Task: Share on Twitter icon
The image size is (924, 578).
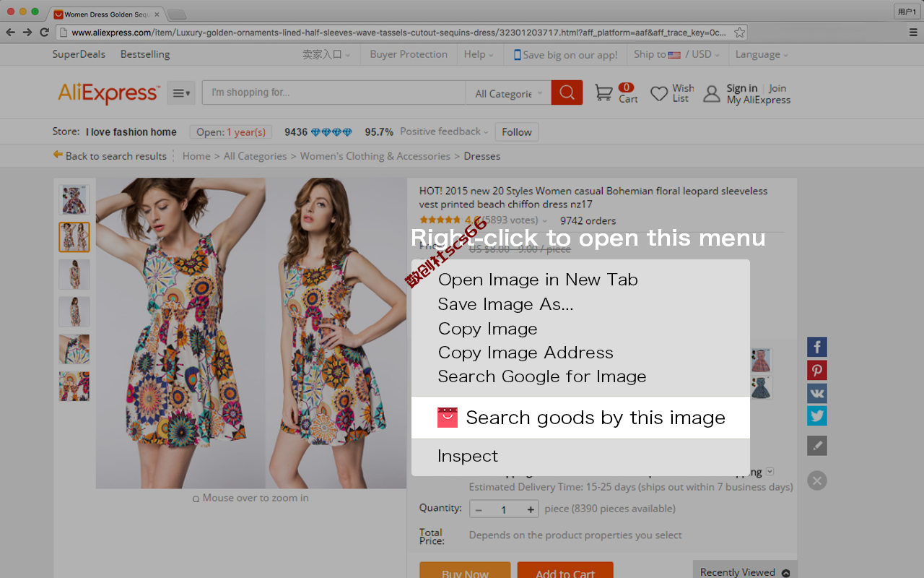Action: [x=817, y=416]
